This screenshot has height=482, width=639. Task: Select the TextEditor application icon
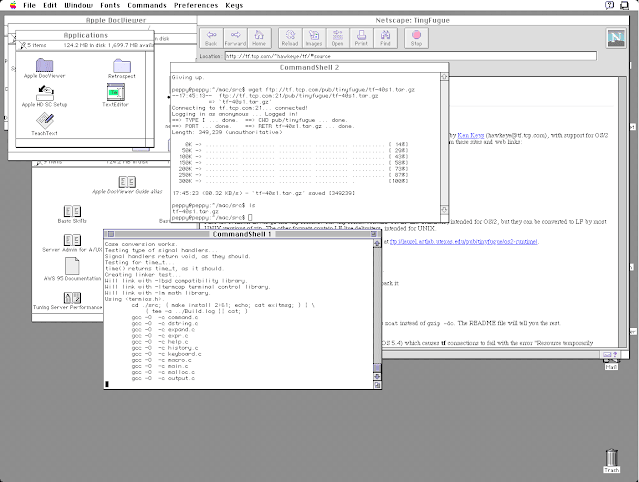pyautogui.click(x=115, y=92)
